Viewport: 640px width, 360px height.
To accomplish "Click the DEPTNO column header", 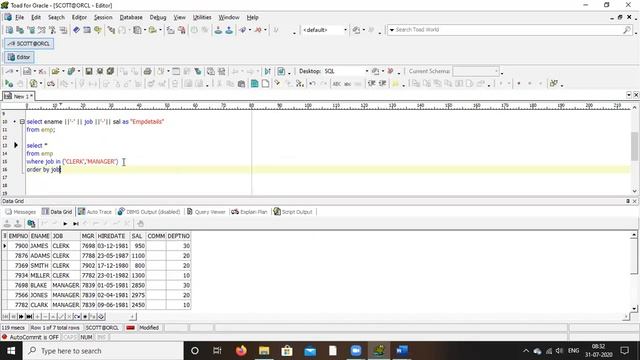I will coord(178,236).
